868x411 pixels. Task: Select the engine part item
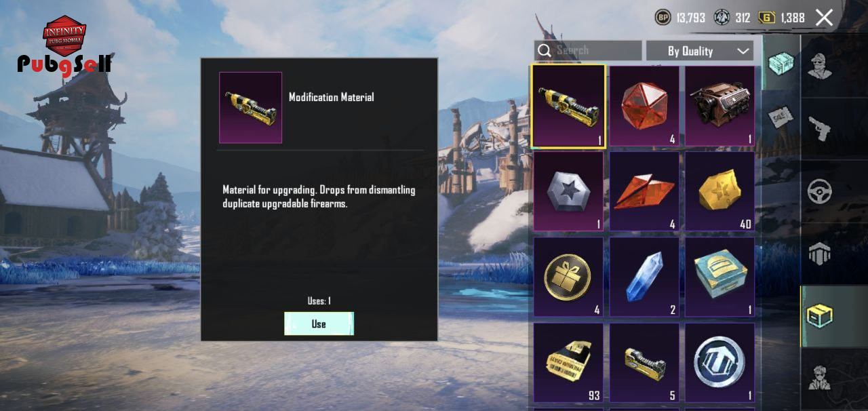pos(719,106)
